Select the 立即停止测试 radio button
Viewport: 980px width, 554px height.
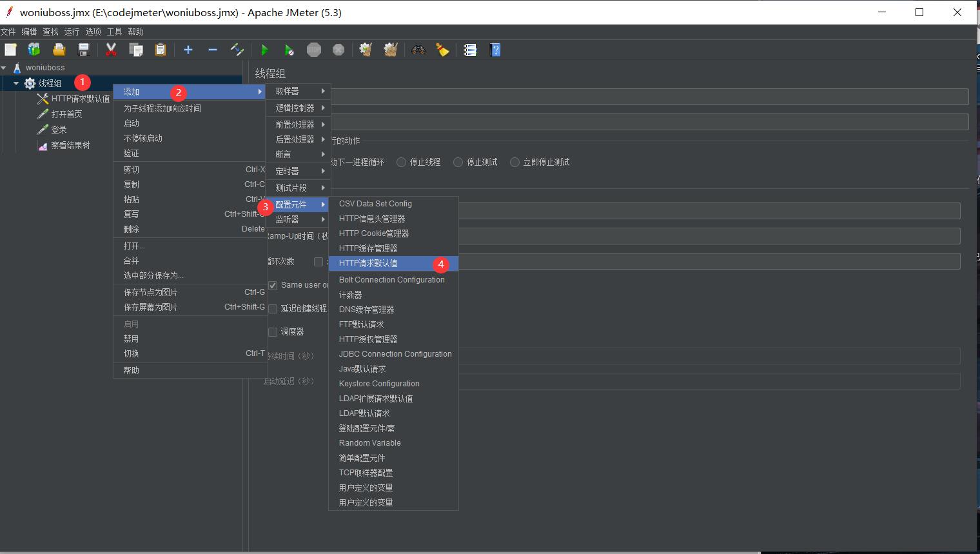pyautogui.click(x=515, y=162)
